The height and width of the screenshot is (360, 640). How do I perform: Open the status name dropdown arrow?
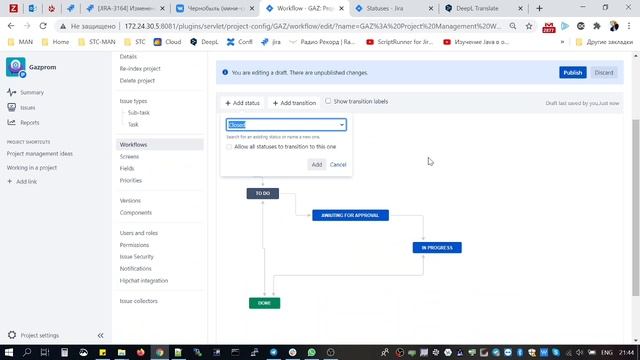pyautogui.click(x=342, y=125)
